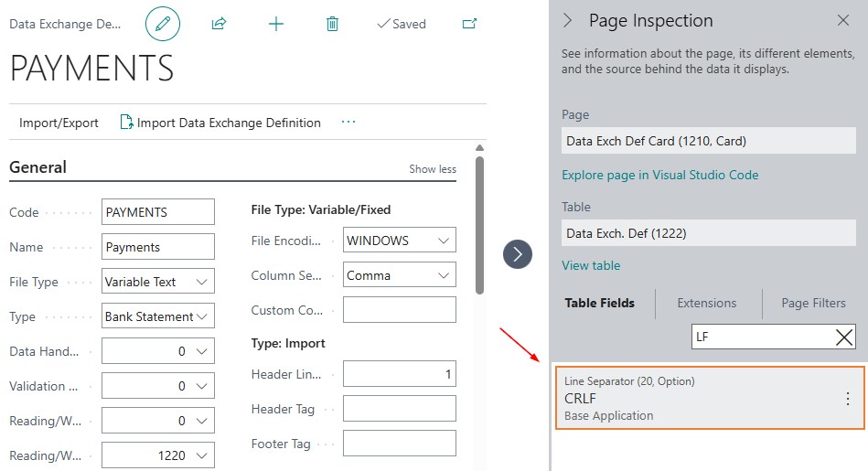Click Explore page in Visual Studio Code
The height and width of the screenshot is (471, 868).
[x=659, y=175]
